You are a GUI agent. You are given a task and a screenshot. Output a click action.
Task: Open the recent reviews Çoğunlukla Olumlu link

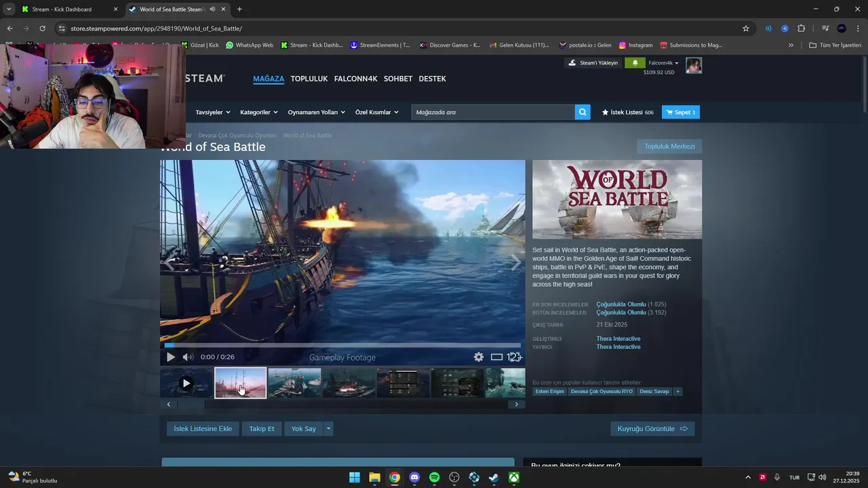pos(621,305)
